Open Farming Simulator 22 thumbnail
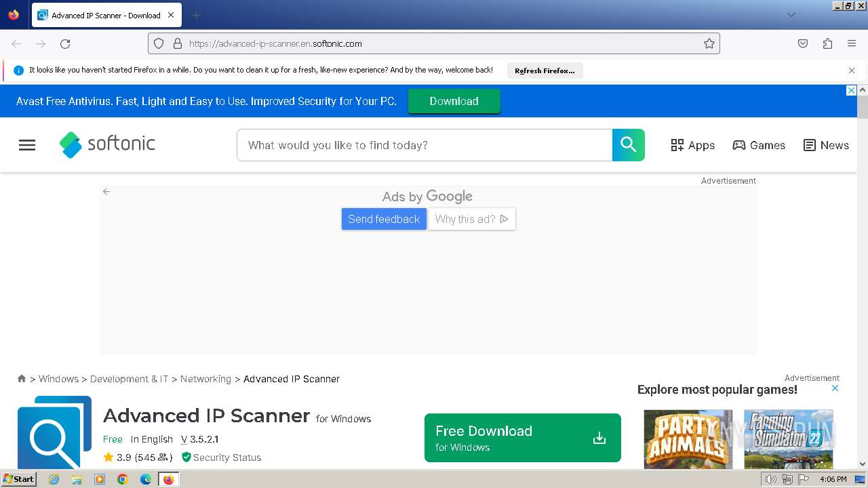 (789, 439)
